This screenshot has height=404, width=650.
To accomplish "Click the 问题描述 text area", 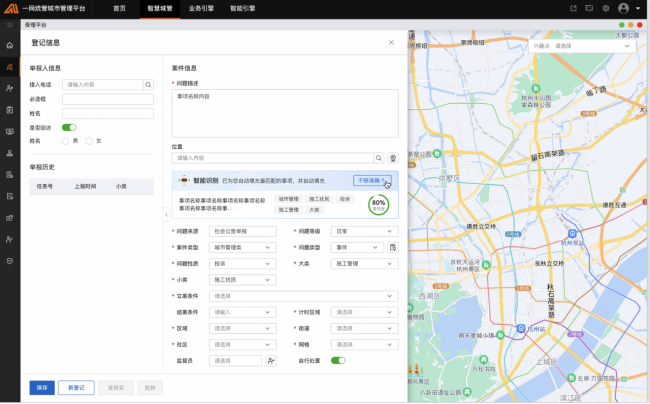I will coord(285,112).
